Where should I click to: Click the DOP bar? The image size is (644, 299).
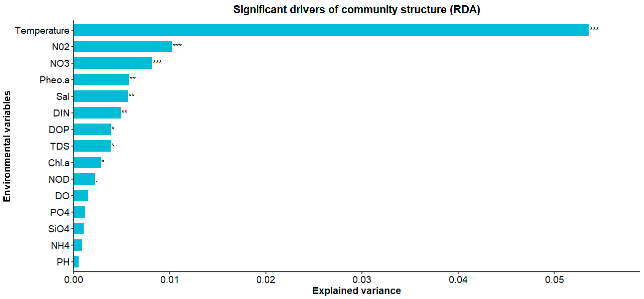pos(92,129)
